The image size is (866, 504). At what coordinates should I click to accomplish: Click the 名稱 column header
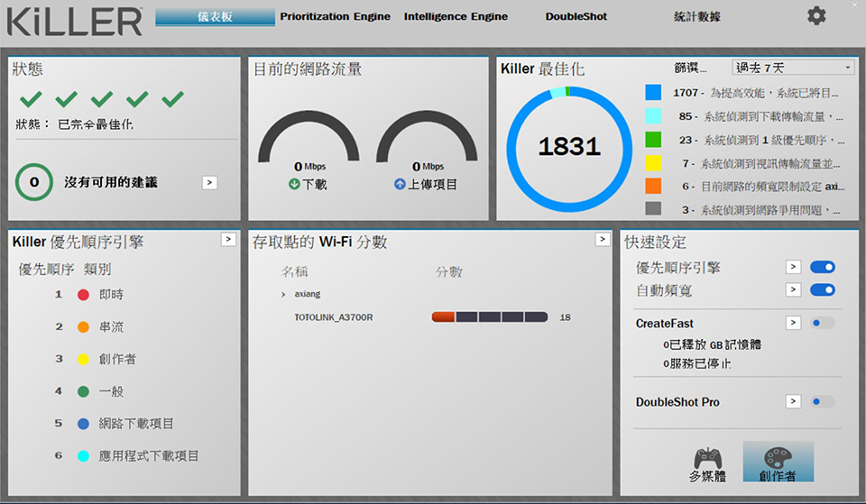pyautogui.click(x=294, y=271)
